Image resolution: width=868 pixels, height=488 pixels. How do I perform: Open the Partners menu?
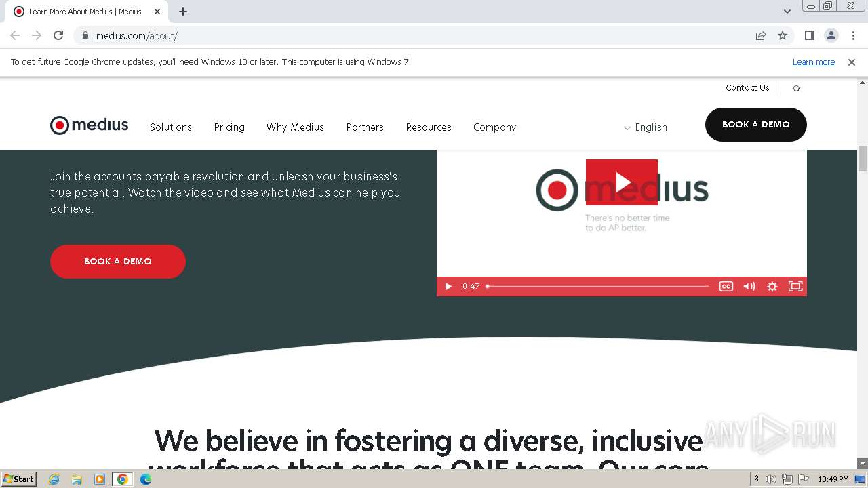click(x=365, y=127)
